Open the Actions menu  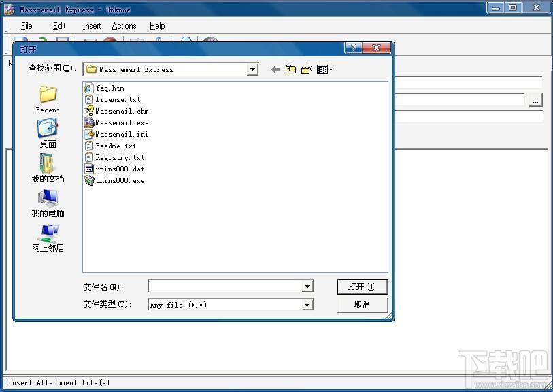click(x=124, y=26)
